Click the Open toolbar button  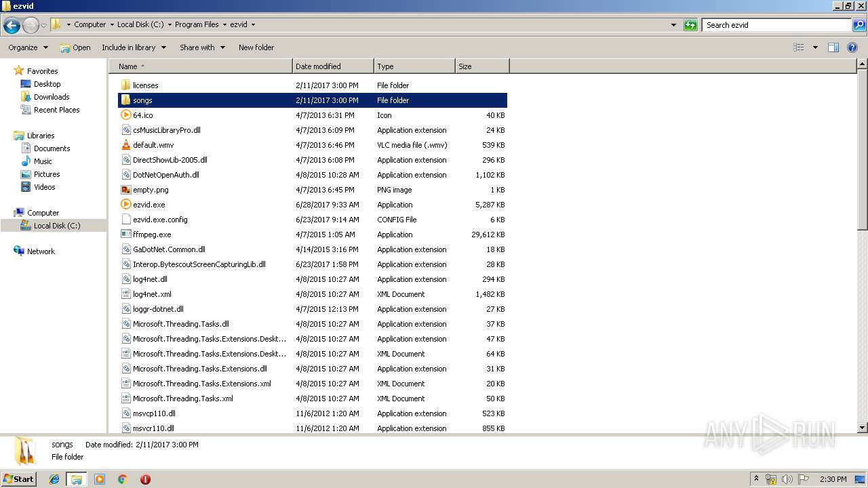(75, 47)
